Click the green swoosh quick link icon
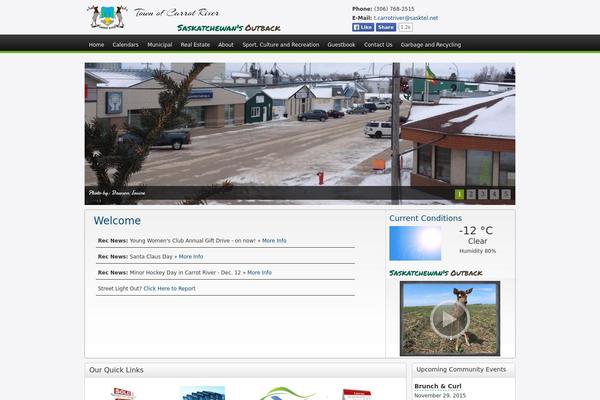600x400 pixels. 287,393
